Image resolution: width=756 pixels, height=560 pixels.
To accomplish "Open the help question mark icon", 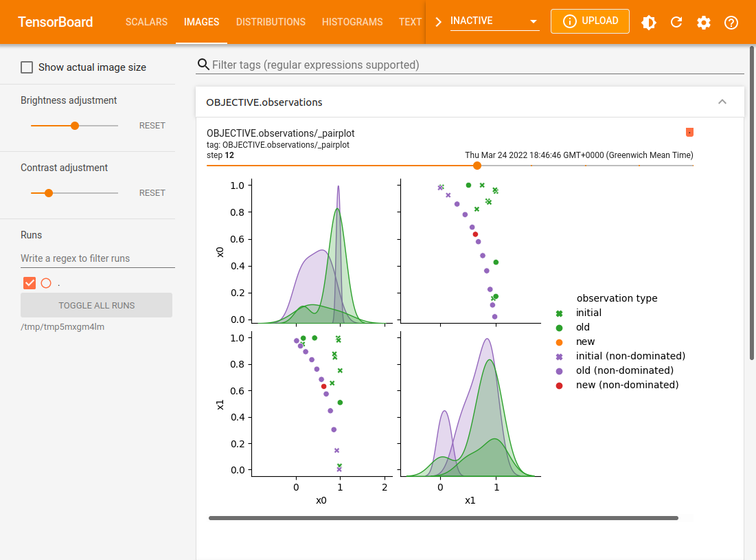I will coord(731,21).
